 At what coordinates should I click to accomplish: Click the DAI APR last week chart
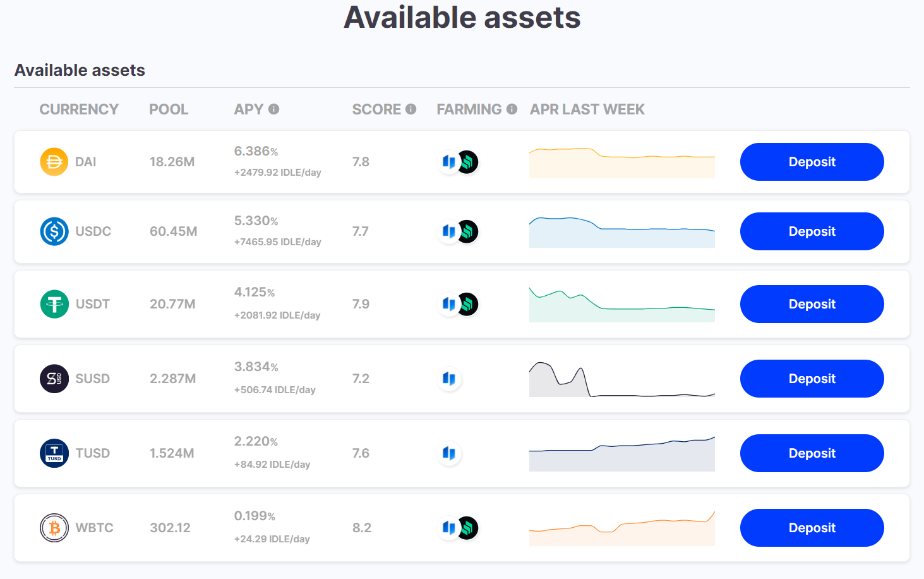click(x=621, y=162)
